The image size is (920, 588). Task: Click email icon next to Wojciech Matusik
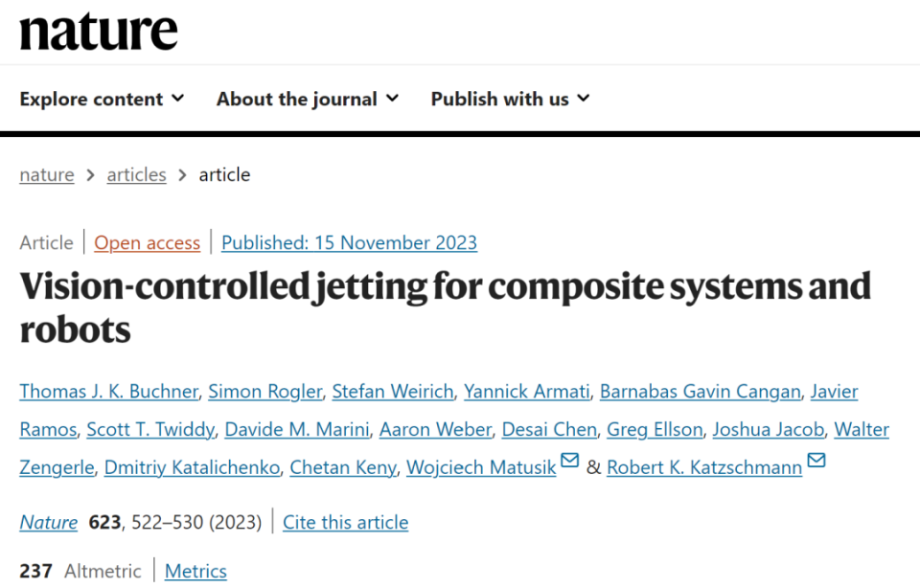pos(570,462)
